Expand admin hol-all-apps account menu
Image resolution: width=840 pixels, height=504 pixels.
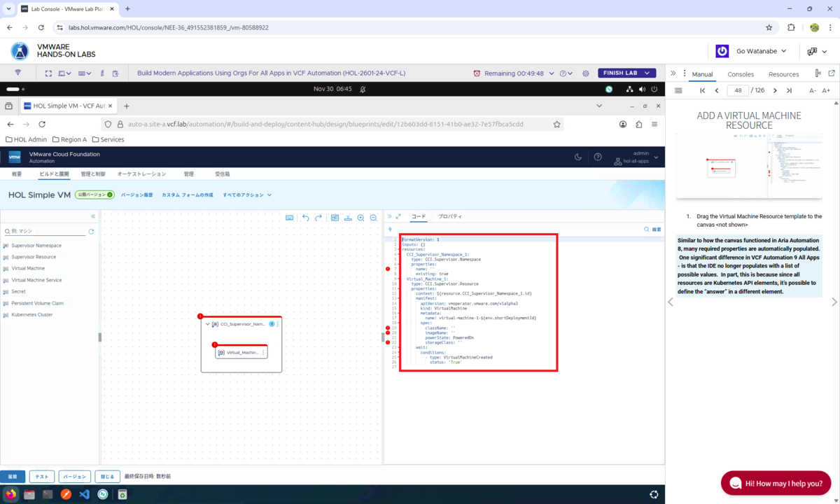[x=636, y=157]
